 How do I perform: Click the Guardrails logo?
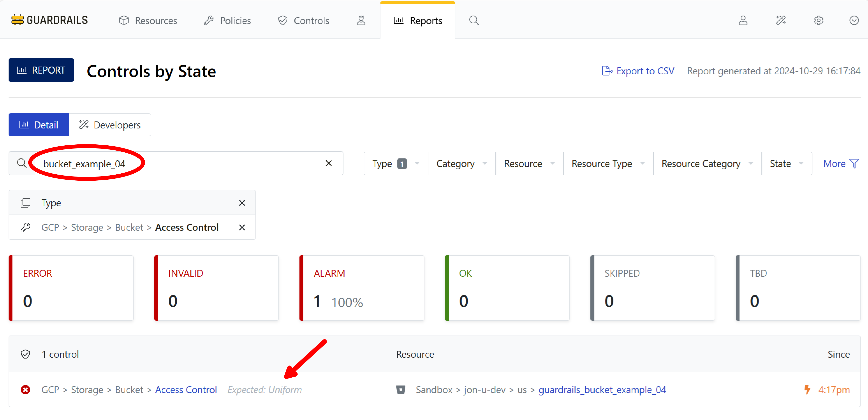tap(49, 20)
